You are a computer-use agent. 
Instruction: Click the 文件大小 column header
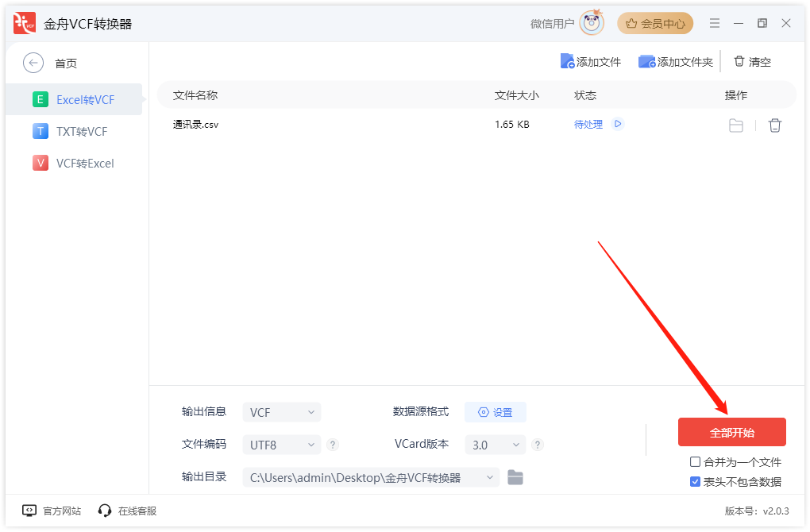(x=517, y=95)
